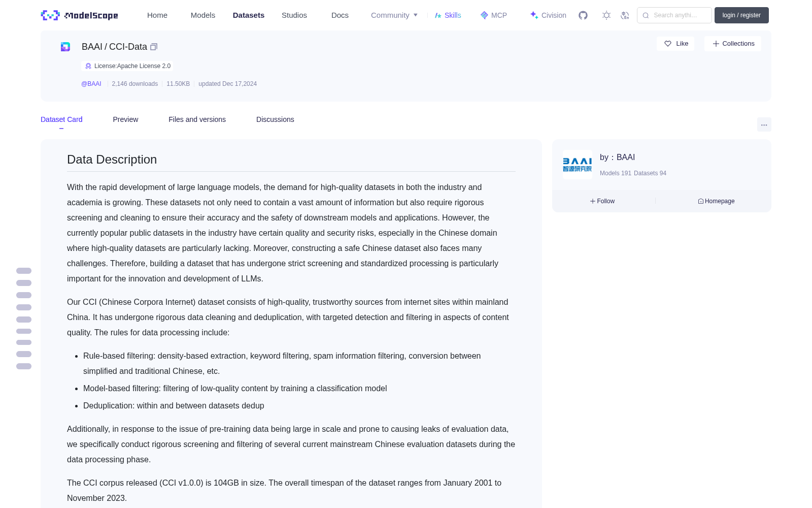Switch to the Dataset Card tab
The height and width of the screenshot is (508, 812).
pyautogui.click(x=61, y=119)
